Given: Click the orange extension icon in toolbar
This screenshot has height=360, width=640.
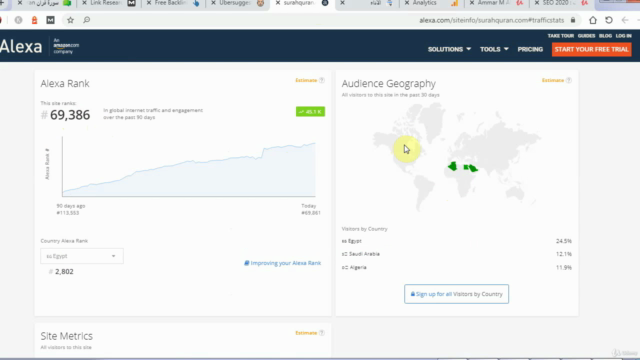Looking at the screenshot, I should pyautogui.click(x=34, y=20).
